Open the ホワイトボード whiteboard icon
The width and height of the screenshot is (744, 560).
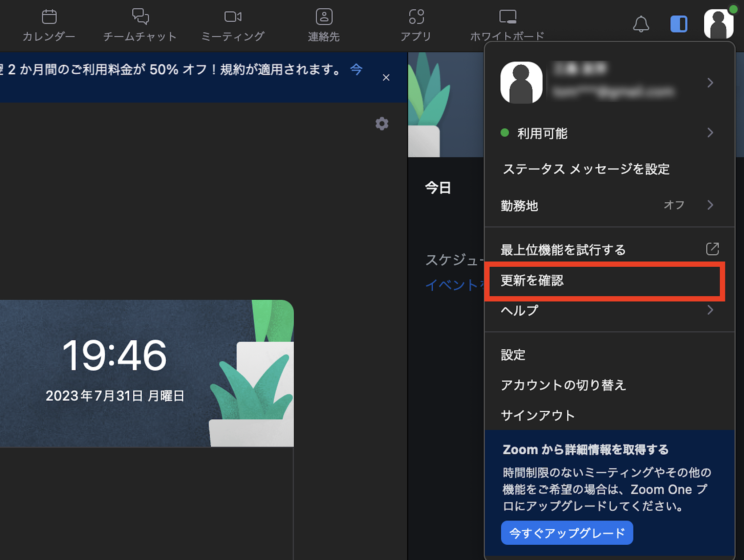(508, 17)
